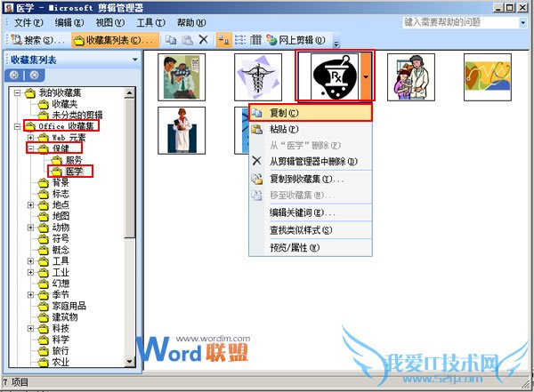Choose 编辑关键词 menu item
The height and width of the screenshot is (392, 534).
[x=311, y=213]
